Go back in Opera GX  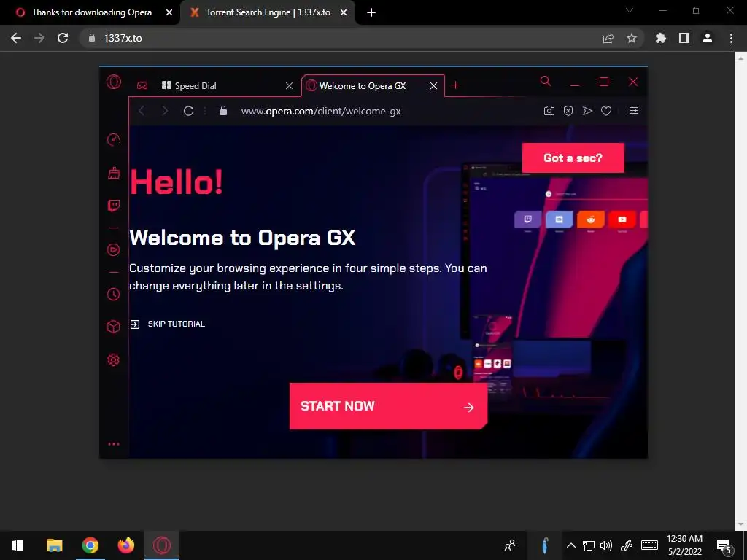coord(142,111)
